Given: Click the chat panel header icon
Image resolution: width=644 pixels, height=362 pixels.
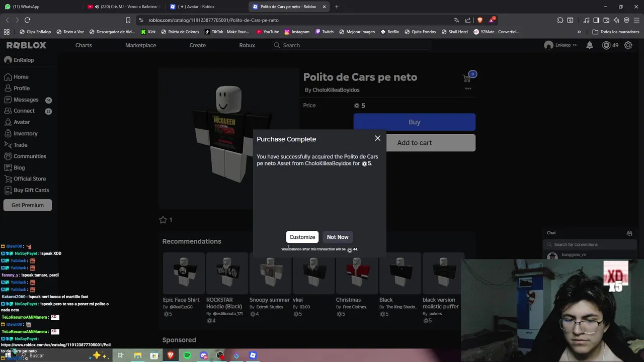Looking at the screenshot, I should pos(629,233).
